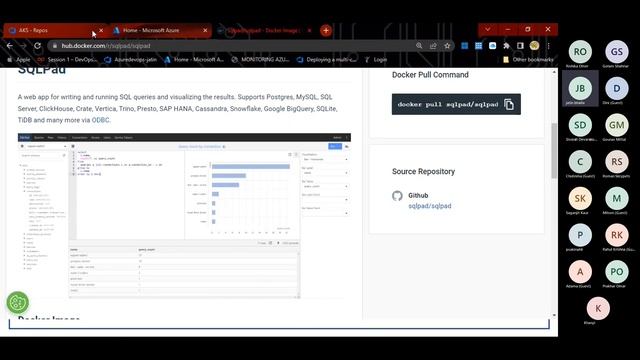Viewport: 640px width, 360px height.
Task: Close the AKS - Repos tab
Action: [101, 30]
